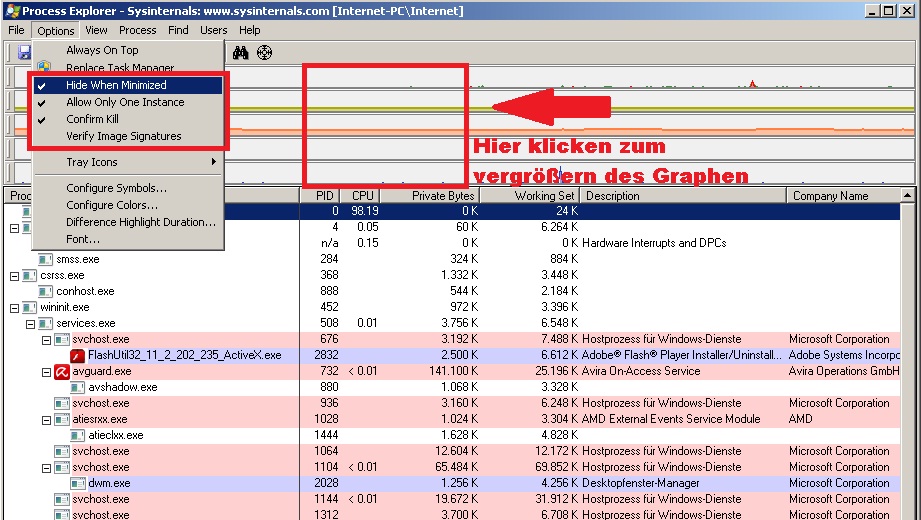
Task: Click the csrss.exe process icon
Action: pyautogui.click(x=29, y=275)
